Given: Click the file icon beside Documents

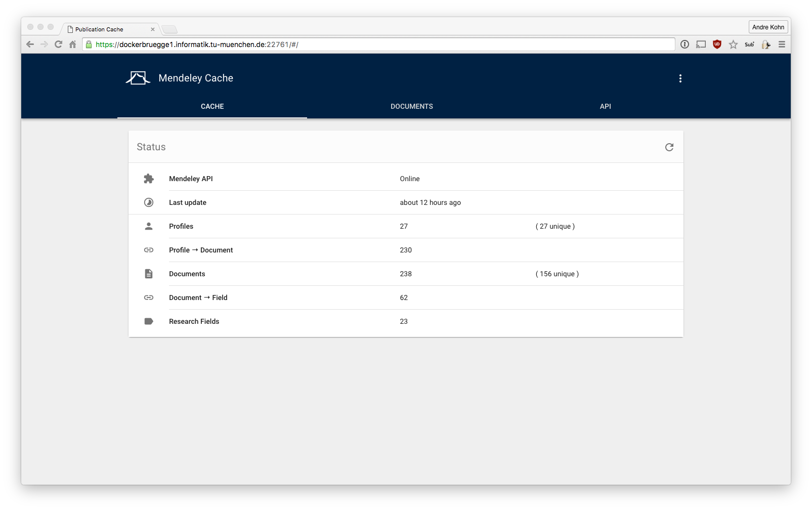Looking at the screenshot, I should pos(149,274).
